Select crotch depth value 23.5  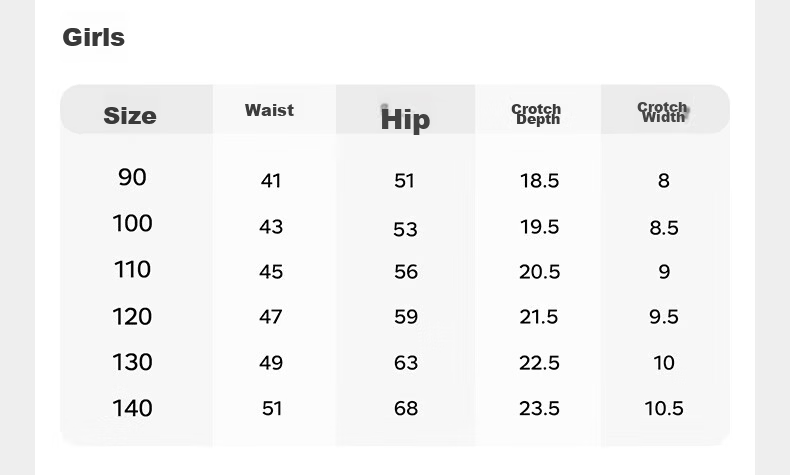[x=540, y=409]
